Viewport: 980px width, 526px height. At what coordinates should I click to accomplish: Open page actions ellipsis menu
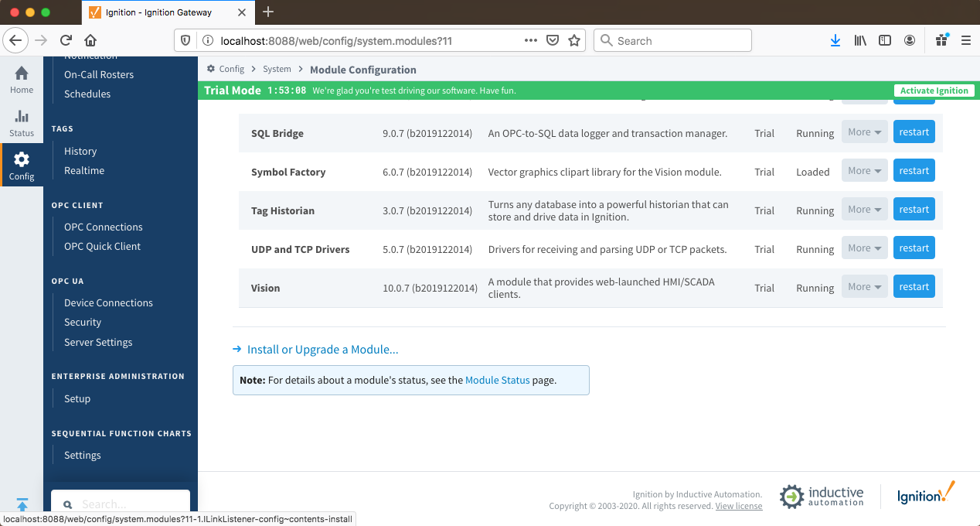click(x=531, y=40)
